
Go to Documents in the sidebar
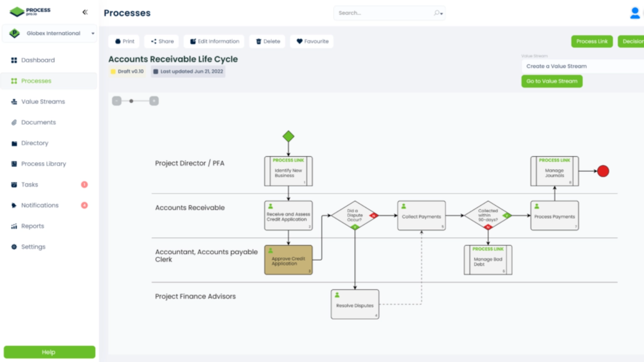(x=49, y=122)
